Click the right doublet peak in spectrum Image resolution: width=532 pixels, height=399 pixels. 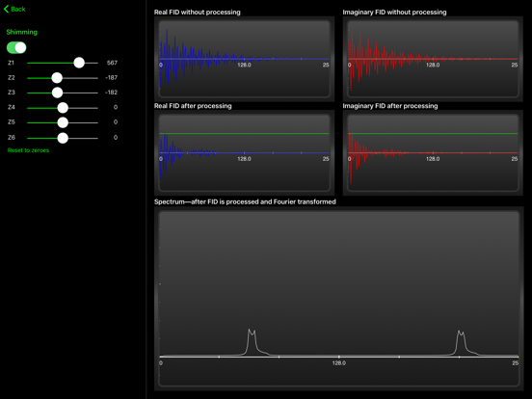coord(461,342)
